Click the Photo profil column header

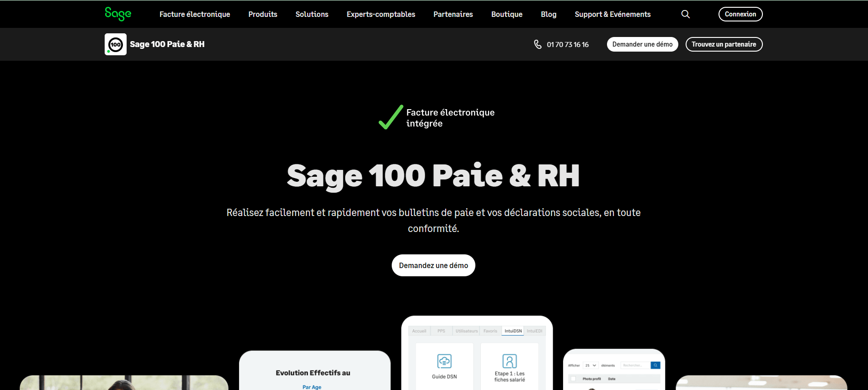pyautogui.click(x=591, y=379)
